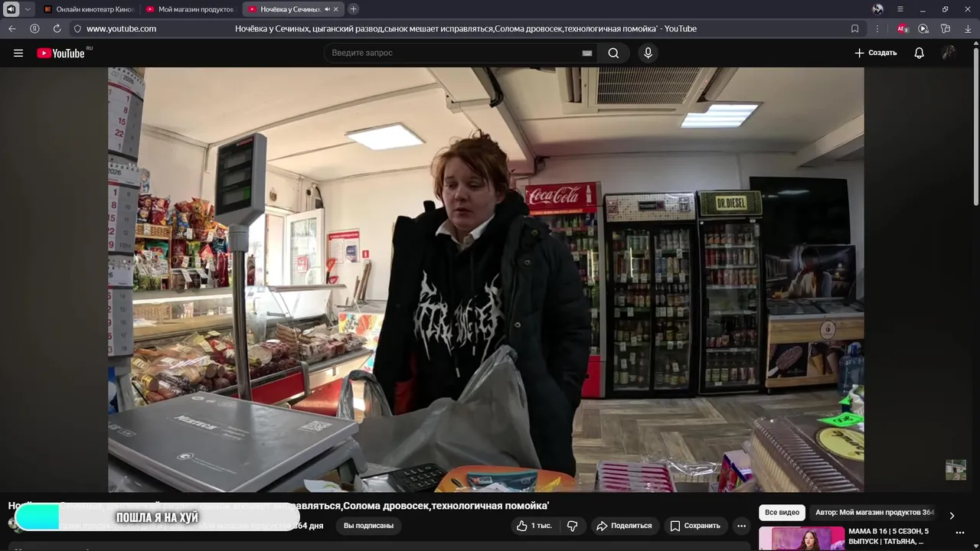The height and width of the screenshot is (551, 980).
Task: Switch to the Онлайн кинотеатр Кинопоиск tab
Action: [x=89, y=9]
